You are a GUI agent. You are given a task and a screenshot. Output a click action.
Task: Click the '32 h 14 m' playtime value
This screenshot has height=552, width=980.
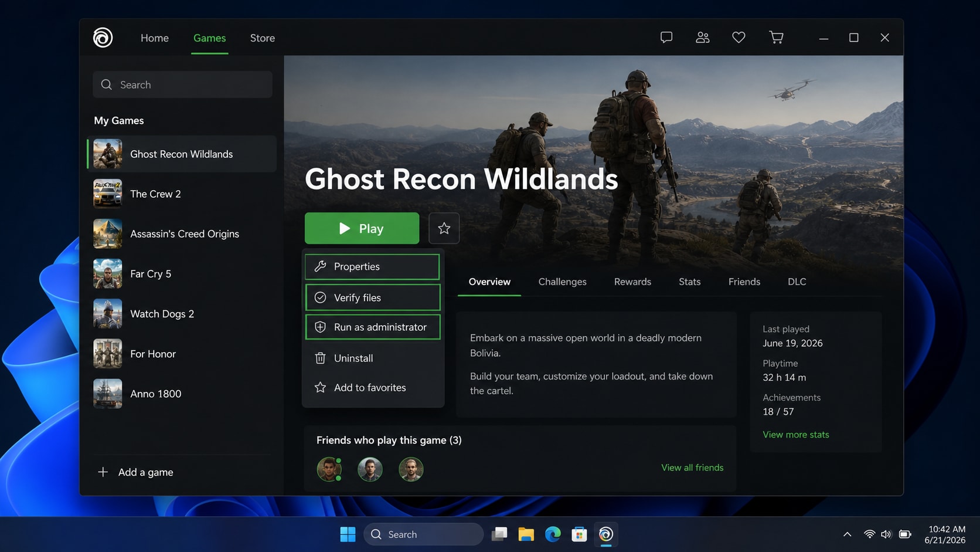click(x=784, y=377)
